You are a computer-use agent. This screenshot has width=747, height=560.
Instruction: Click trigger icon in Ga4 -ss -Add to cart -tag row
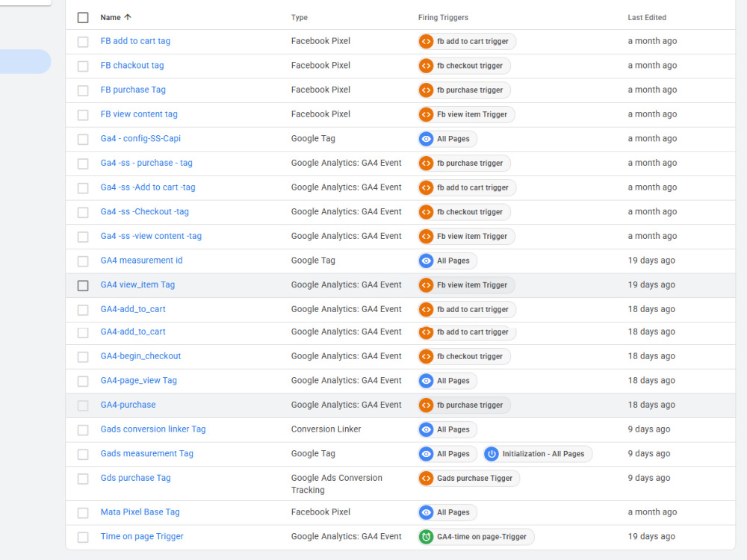pos(426,187)
